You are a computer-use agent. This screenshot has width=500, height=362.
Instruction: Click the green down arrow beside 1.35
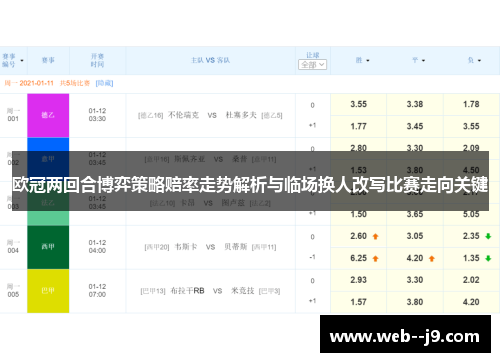[488, 258]
